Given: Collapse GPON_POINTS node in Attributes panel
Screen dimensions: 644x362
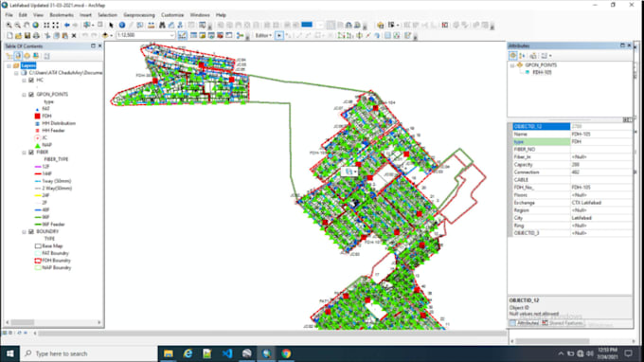Looking at the screenshot, I should (512, 65).
